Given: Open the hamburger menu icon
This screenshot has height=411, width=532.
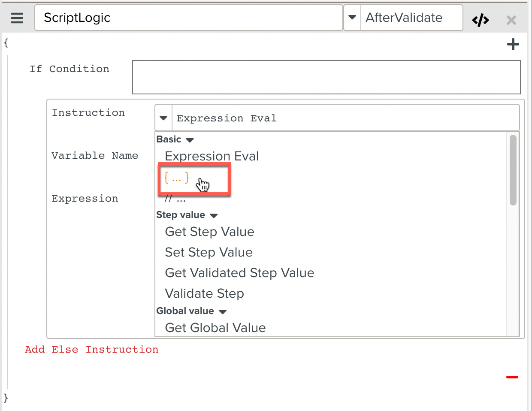Looking at the screenshot, I should click(17, 18).
